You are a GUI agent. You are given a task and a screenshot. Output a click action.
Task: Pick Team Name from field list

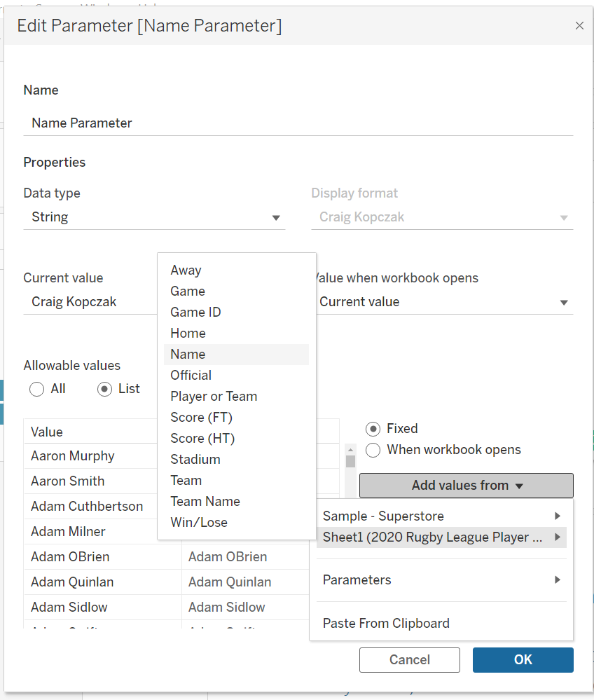tap(205, 502)
